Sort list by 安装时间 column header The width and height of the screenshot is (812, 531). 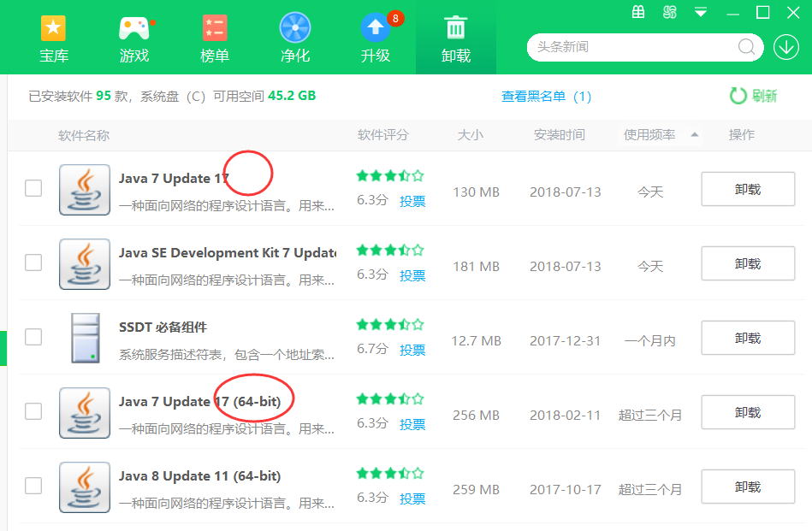click(560, 135)
